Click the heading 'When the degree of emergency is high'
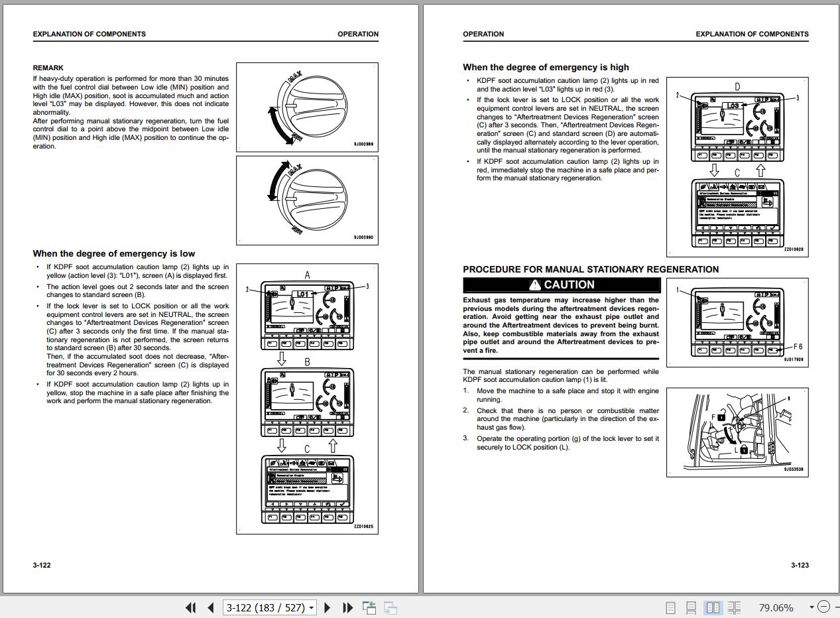The height and width of the screenshot is (618, 840). pos(546,67)
